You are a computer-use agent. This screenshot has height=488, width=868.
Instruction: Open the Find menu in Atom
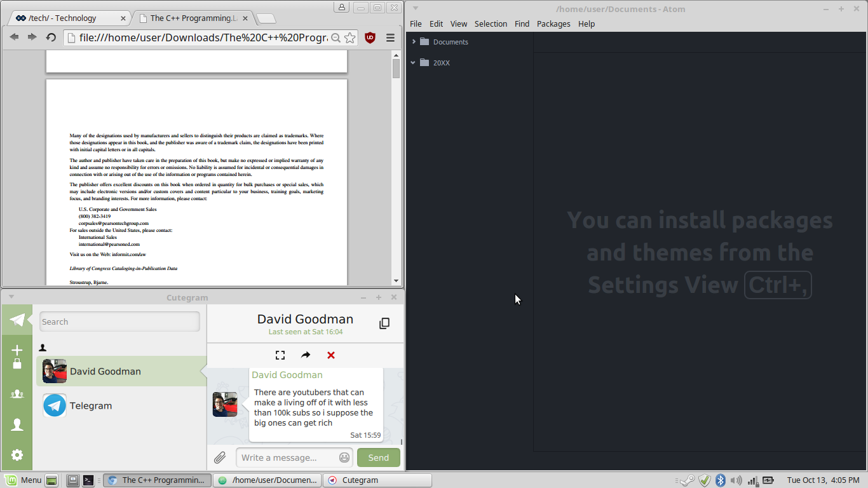(522, 24)
